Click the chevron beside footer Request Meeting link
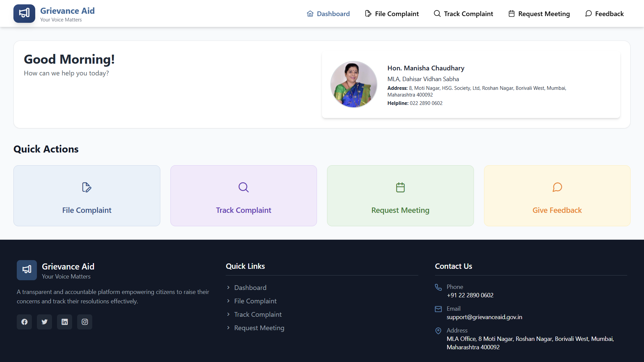This screenshot has width=644, height=362. pos(228,328)
